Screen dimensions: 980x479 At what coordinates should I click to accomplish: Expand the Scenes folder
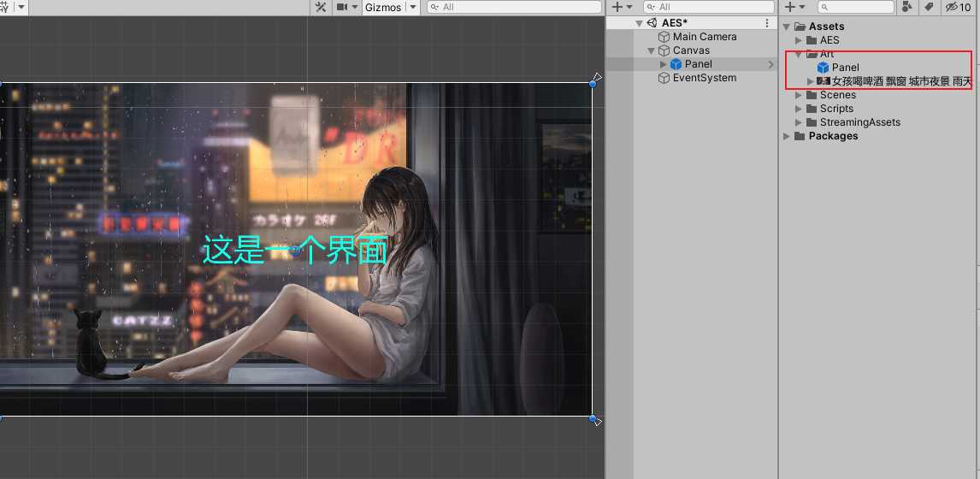(798, 95)
